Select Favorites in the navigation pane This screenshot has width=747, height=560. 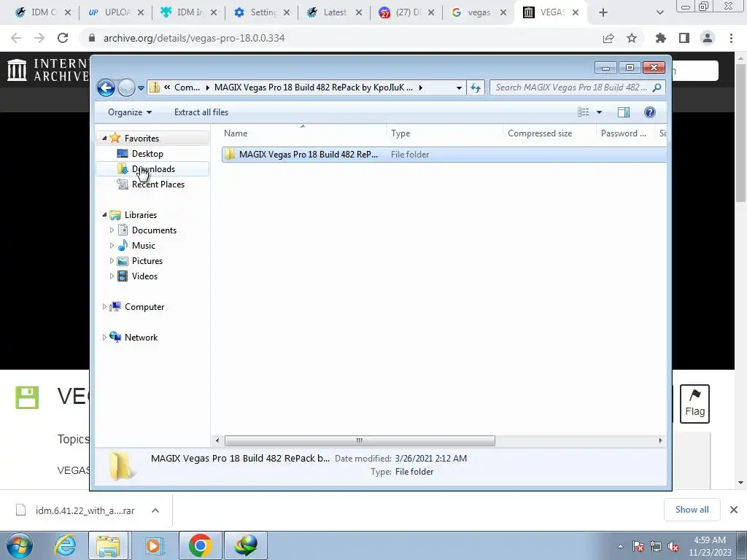[142, 139]
